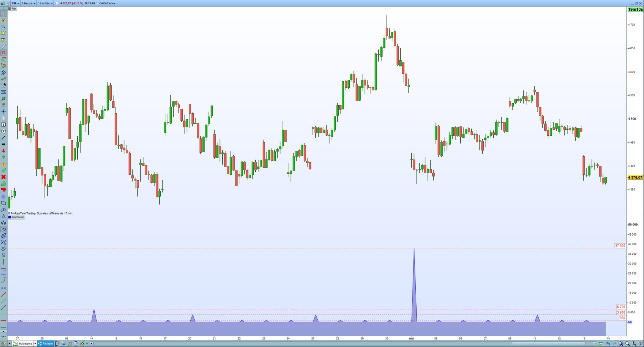Select the green up arrow drawing tool
This screenshot has height=347, width=644.
point(3,157)
